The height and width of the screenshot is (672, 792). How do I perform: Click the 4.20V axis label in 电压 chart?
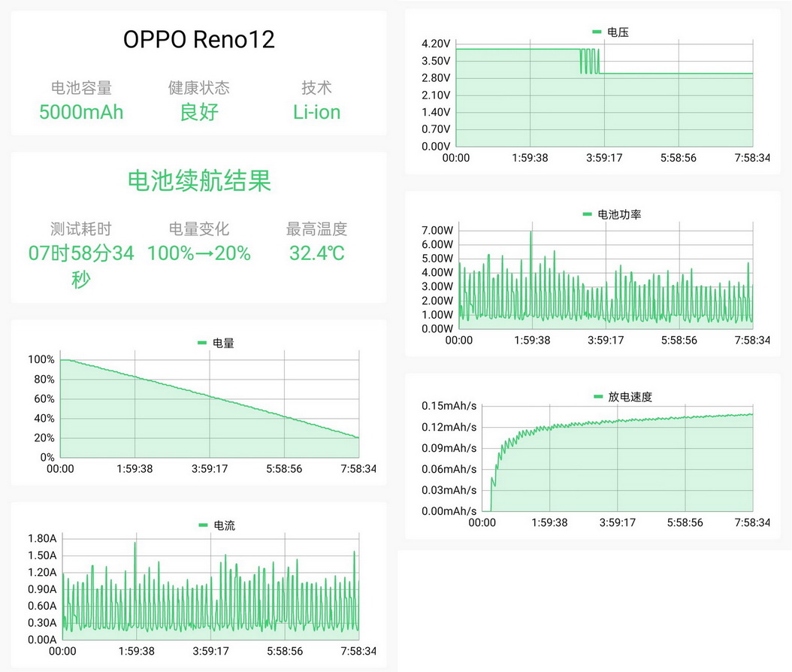(435, 44)
